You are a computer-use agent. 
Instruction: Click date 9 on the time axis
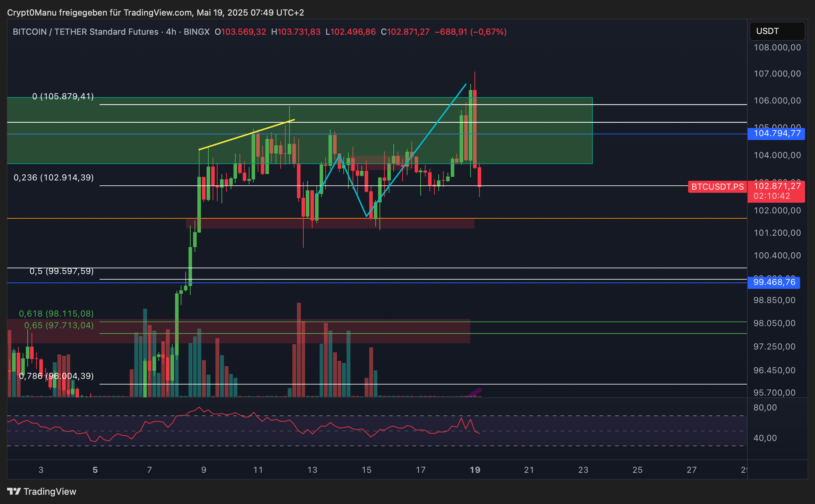pos(204,470)
